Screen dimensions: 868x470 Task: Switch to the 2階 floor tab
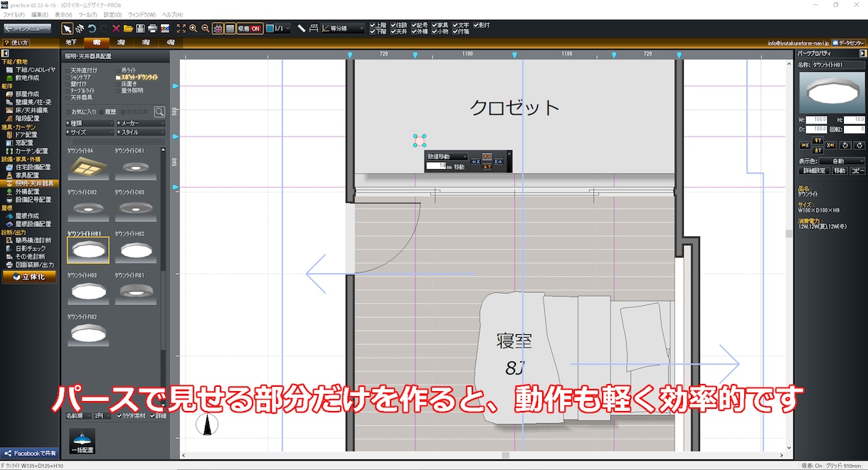121,43
